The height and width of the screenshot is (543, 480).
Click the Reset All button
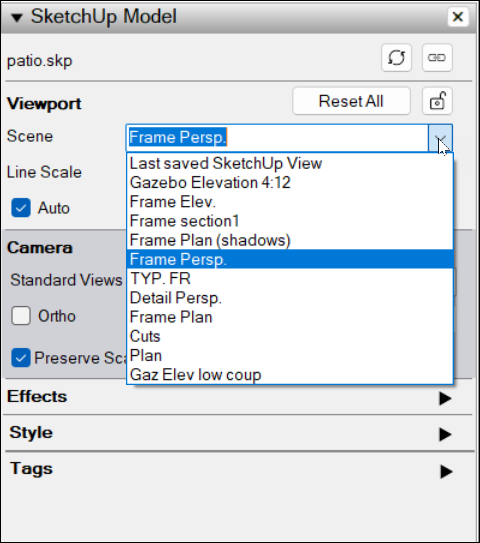click(351, 101)
